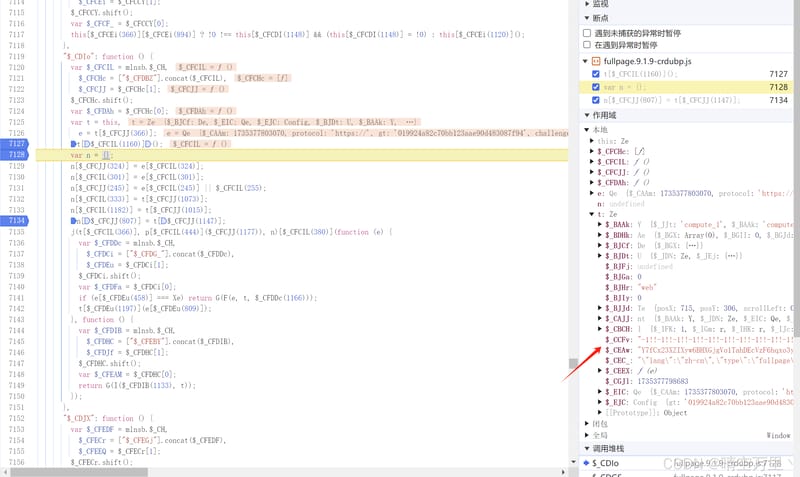Expand the [[Prototype]] Object entry

(x=600, y=413)
